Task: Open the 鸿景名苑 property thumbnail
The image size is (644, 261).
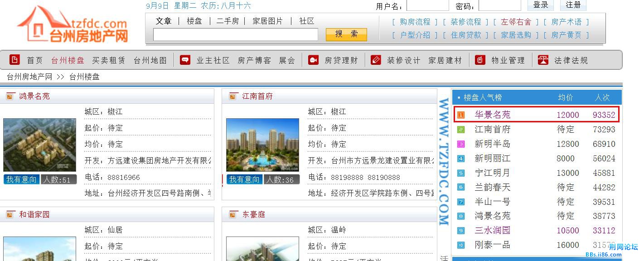Action: pyautogui.click(x=39, y=145)
